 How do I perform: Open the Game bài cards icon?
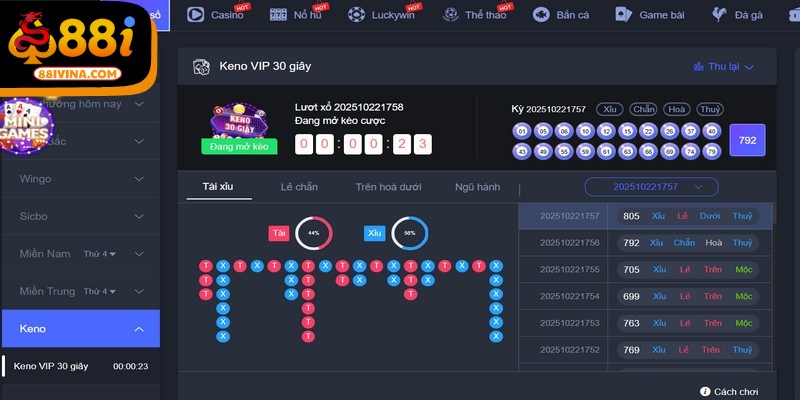pyautogui.click(x=623, y=15)
